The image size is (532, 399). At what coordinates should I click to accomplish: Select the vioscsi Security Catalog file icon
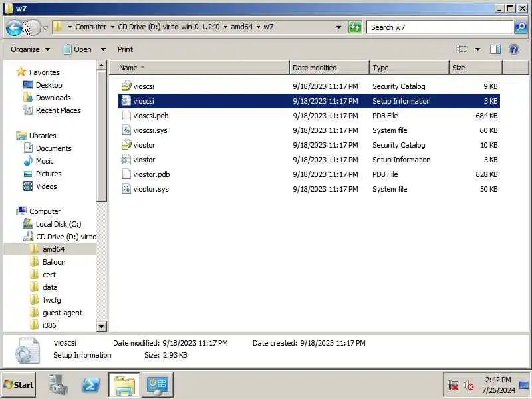(126, 86)
